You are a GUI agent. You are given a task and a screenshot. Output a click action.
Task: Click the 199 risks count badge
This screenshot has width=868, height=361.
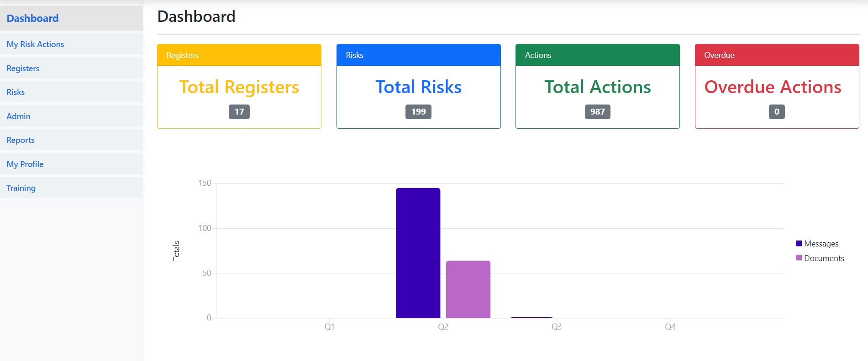click(x=418, y=112)
